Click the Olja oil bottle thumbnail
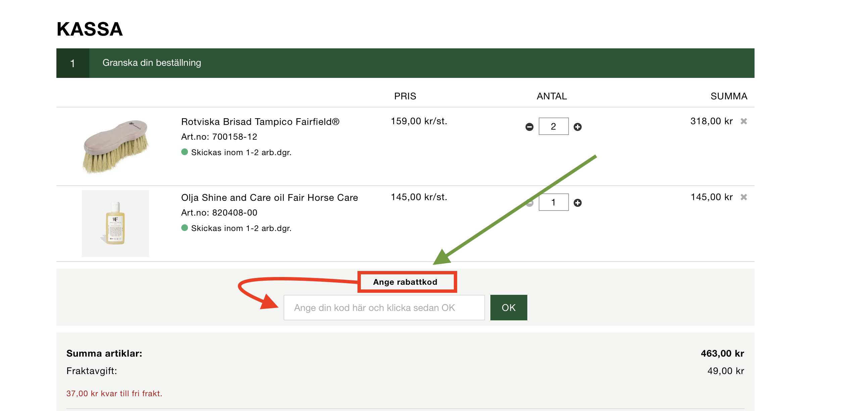This screenshot has height=411, width=868. click(x=115, y=224)
